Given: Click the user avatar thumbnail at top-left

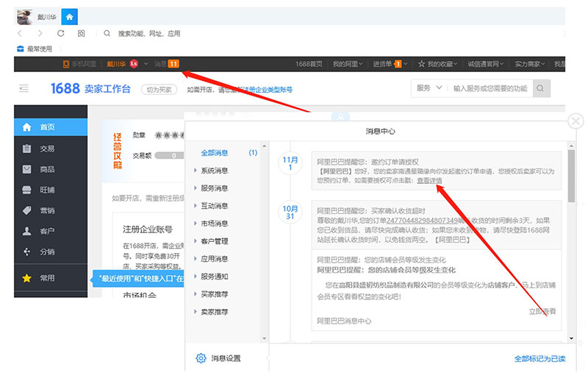Looking at the screenshot, I should tap(24, 17).
